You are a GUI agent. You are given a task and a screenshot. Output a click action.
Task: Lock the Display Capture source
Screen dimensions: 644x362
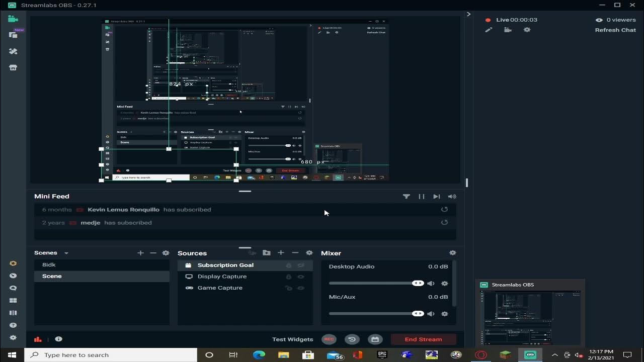[288, 277]
